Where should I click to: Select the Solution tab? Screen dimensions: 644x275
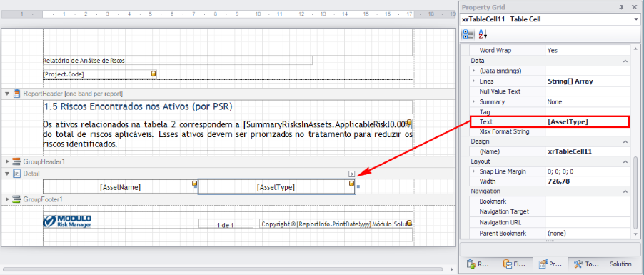(x=620, y=264)
